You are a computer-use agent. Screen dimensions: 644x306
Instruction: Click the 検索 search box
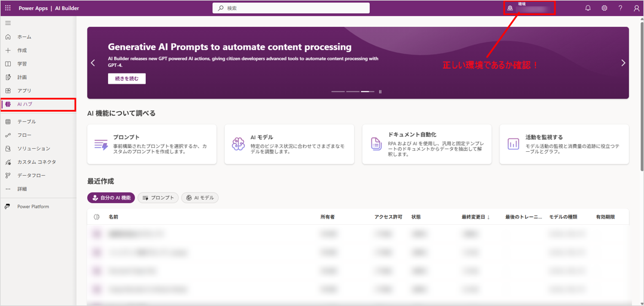[291, 8]
